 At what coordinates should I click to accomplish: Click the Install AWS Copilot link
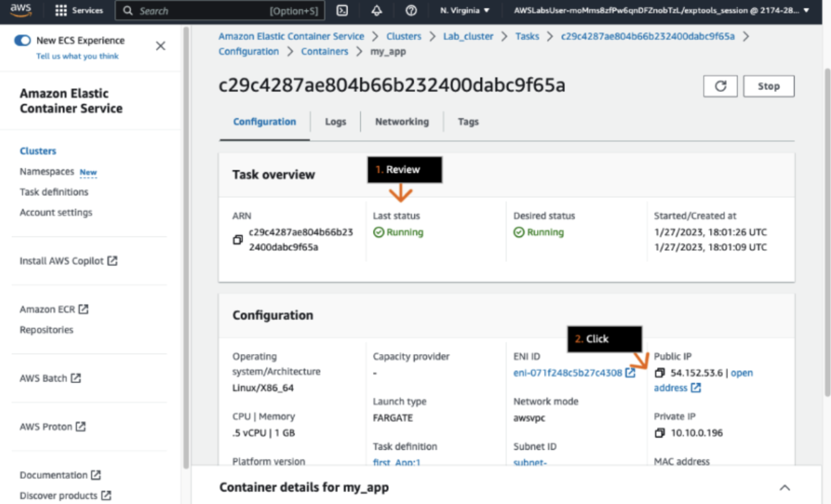click(x=62, y=261)
